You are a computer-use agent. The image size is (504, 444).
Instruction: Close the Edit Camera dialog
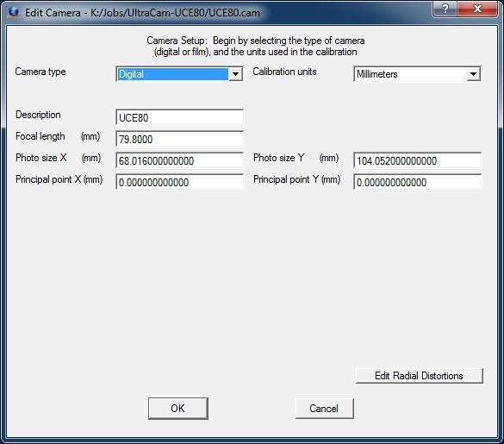[477, 9]
